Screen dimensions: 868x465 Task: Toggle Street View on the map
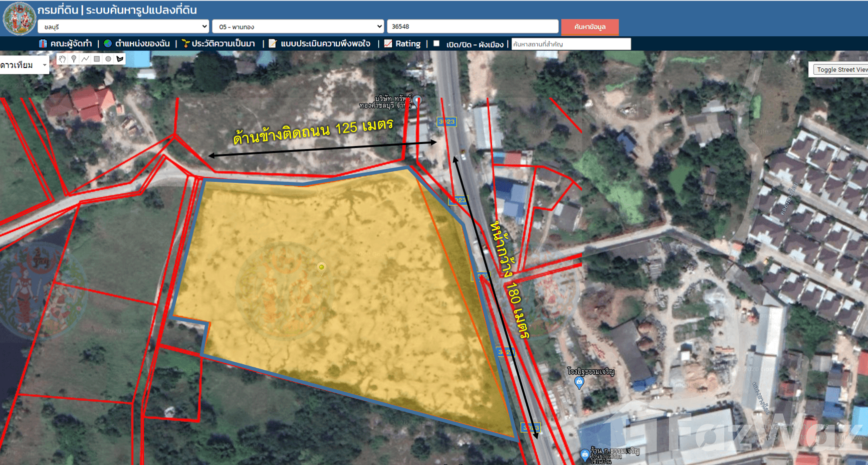point(841,70)
